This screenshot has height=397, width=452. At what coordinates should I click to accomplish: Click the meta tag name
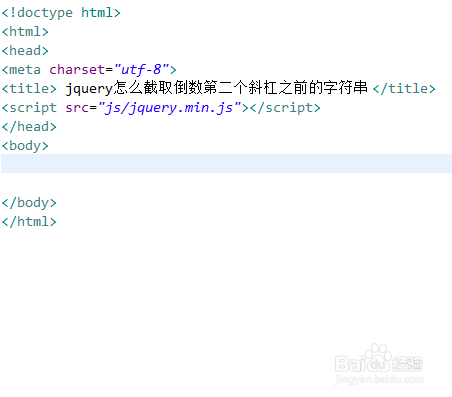tap(25, 70)
